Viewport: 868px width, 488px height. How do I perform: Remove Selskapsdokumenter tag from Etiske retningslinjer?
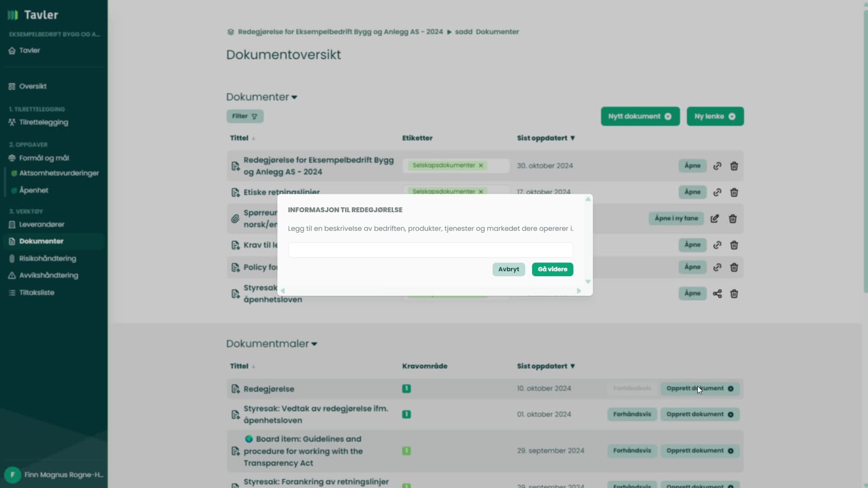pyautogui.click(x=481, y=192)
